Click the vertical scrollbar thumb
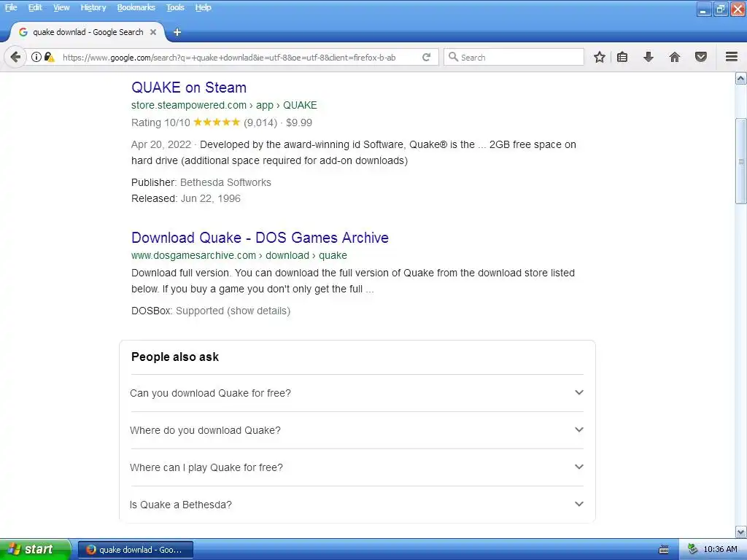Viewport: 747px width, 560px height. tap(741, 161)
